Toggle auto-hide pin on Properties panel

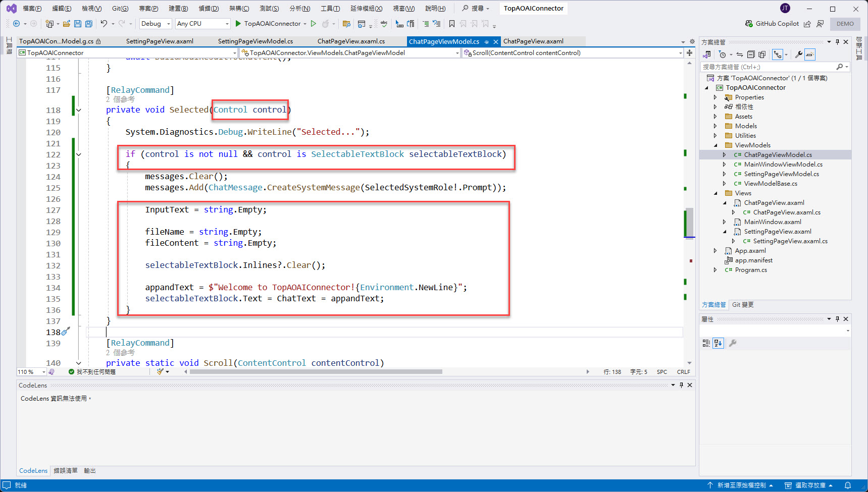pyautogui.click(x=837, y=319)
